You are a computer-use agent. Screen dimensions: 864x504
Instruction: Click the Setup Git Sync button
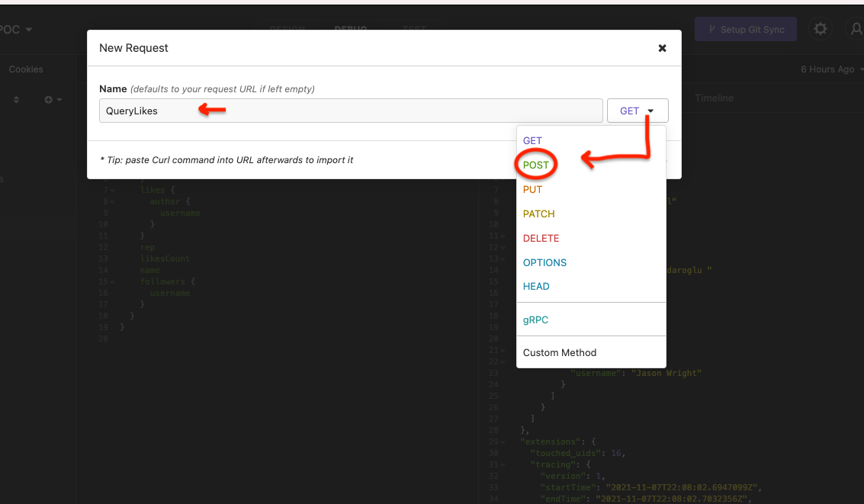point(746,29)
